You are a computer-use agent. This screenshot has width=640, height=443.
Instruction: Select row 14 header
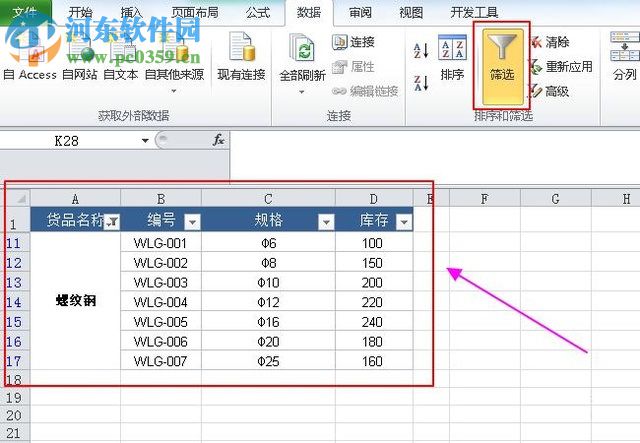click(x=15, y=302)
